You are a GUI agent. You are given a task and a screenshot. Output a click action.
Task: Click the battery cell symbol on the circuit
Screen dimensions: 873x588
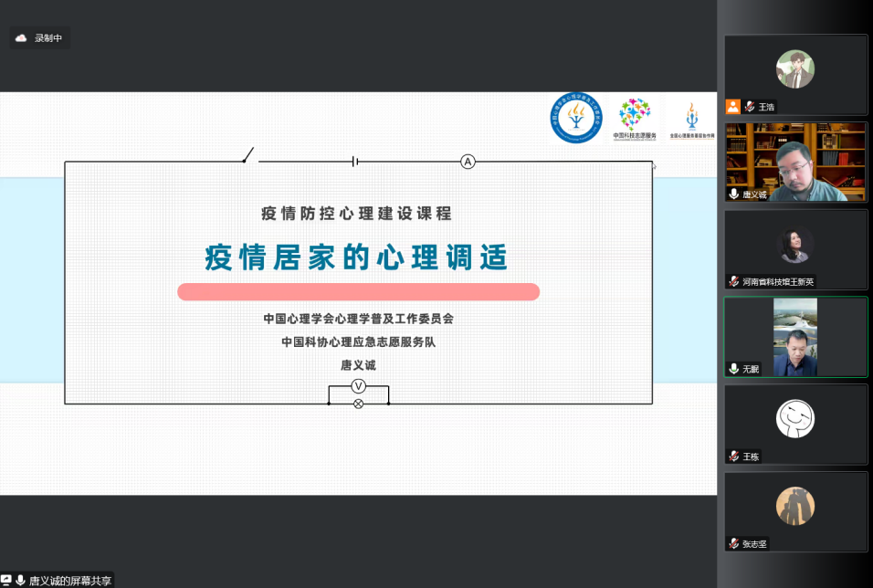pos(355,162)
